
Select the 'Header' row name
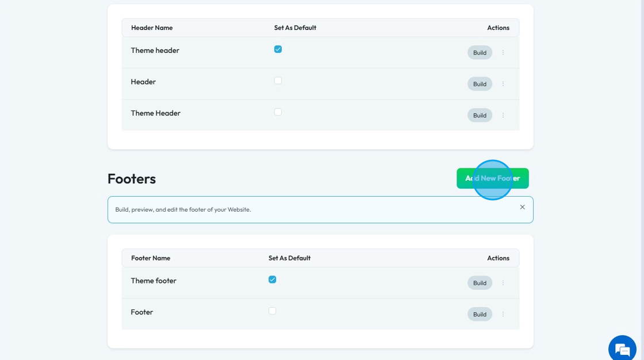(143, 82)
